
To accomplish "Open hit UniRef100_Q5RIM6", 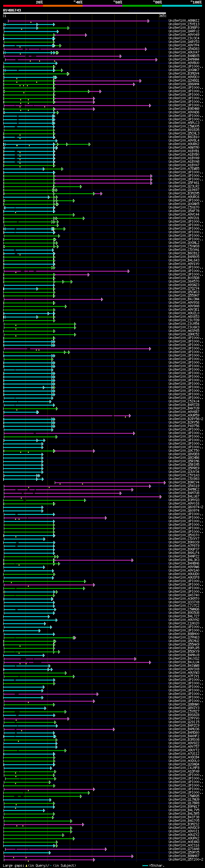I will (184, 461).
